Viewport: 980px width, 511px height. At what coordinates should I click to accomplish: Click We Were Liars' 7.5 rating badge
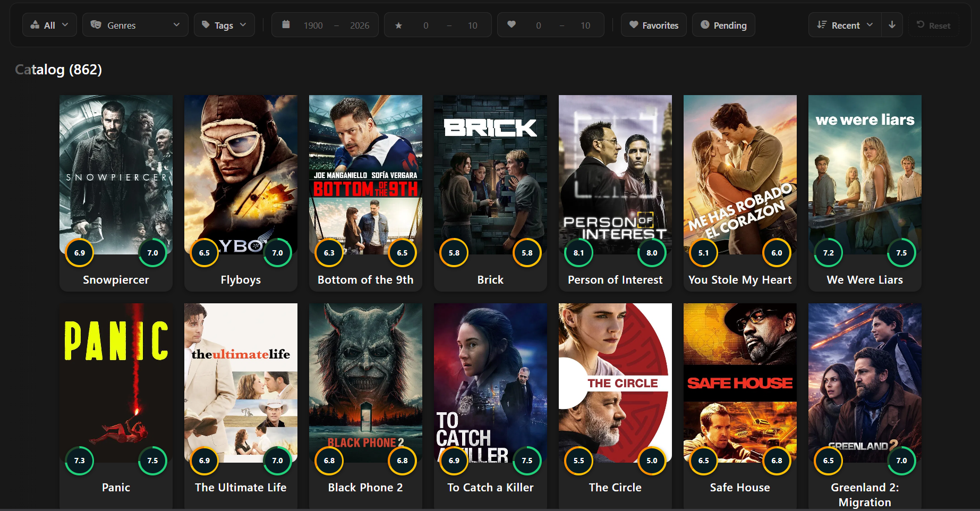pyautogui.click(x=901, y=253)
